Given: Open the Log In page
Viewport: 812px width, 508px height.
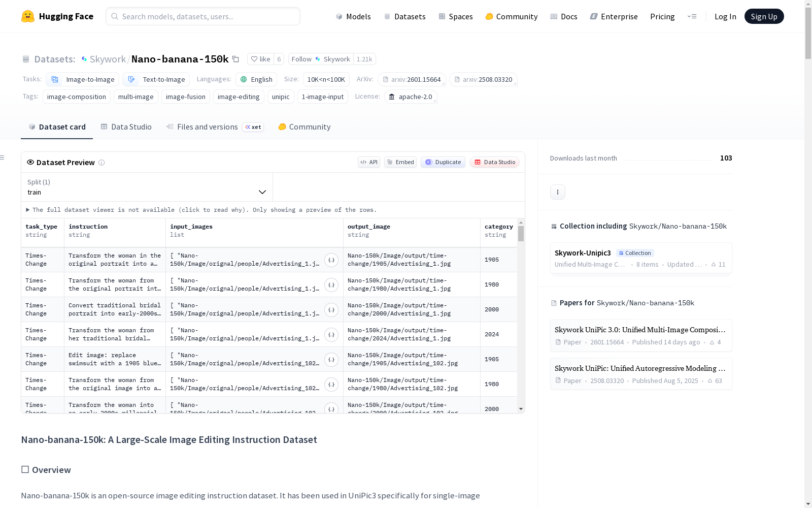Looking at the screenshot, I should (x=725, y=16).
